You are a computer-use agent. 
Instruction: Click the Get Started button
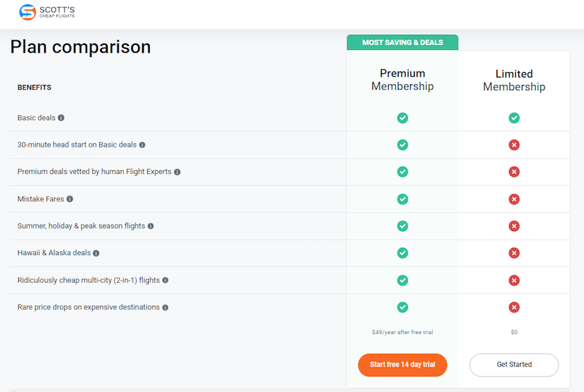(x=514, y=365)
